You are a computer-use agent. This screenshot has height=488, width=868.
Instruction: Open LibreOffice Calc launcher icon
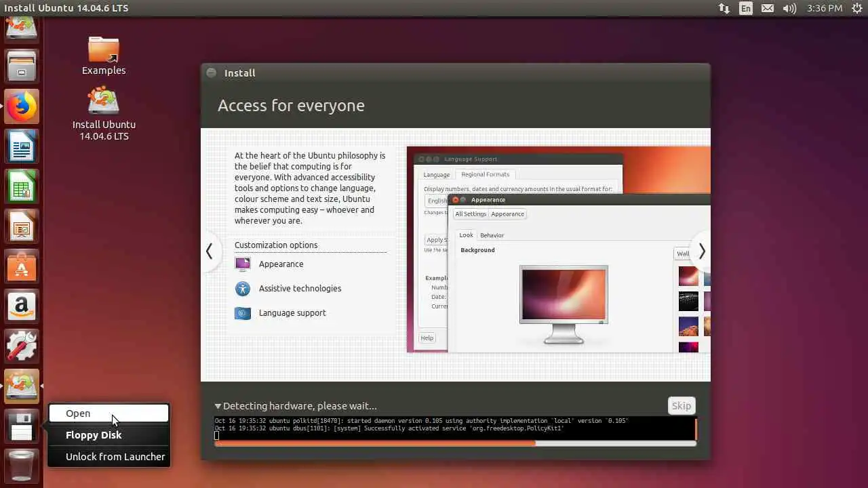(x=22, y=186)
